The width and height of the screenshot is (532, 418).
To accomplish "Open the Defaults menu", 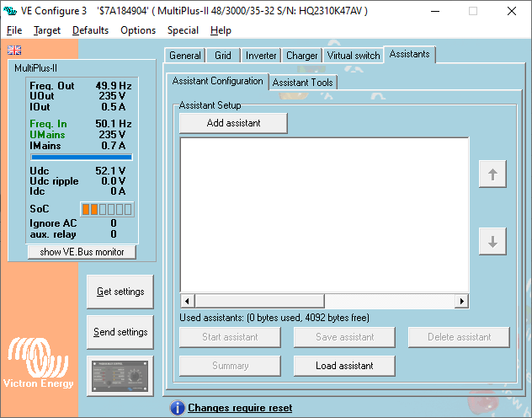I will point(90,30).
